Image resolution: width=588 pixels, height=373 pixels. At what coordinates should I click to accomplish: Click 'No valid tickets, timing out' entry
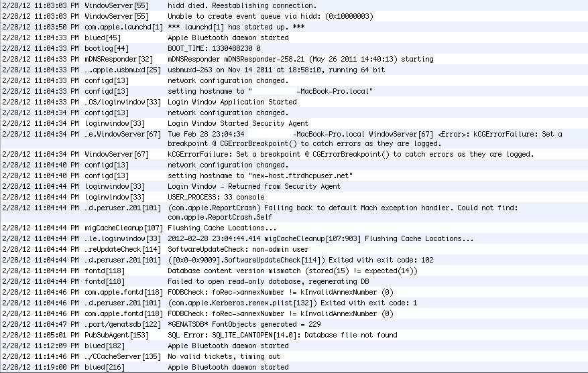(x=224, y=356)
